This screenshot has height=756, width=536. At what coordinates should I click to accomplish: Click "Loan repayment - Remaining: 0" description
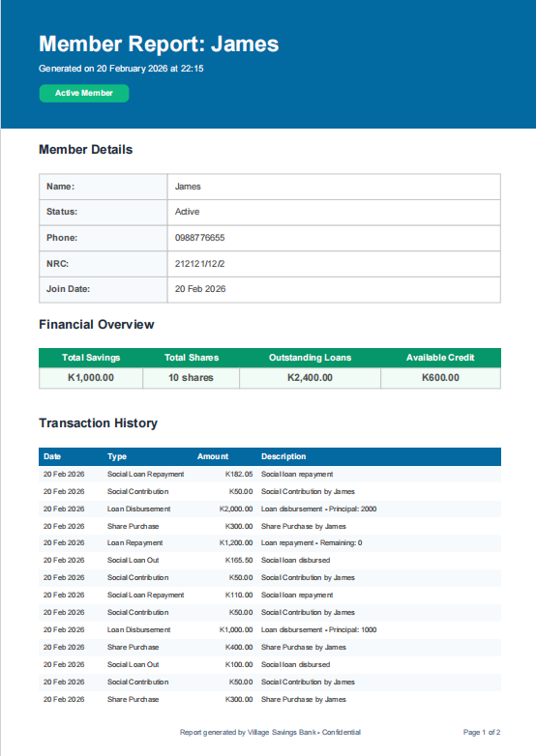click(312, 543)
